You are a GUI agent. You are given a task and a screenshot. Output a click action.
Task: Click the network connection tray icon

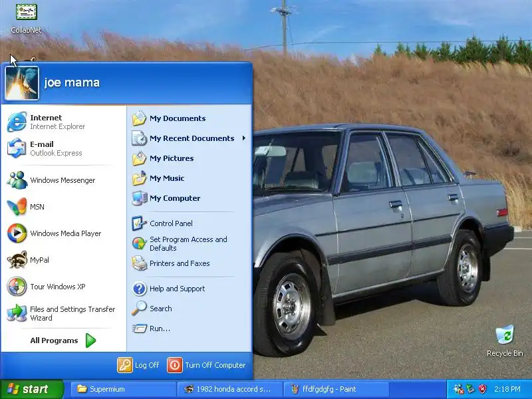pyautogui.click(x=458, y=389)
